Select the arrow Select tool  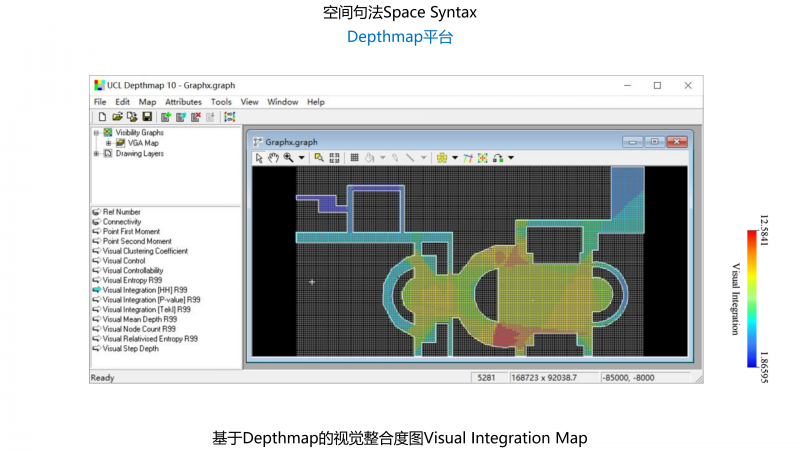point(259,158)
